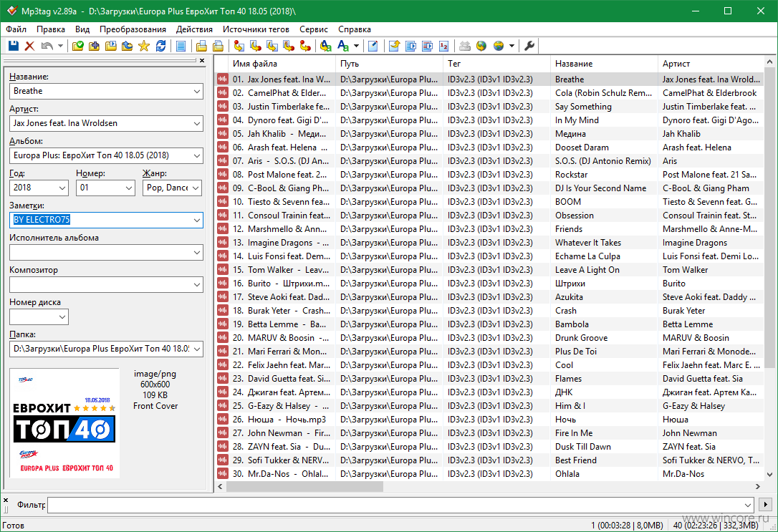Click the file list's scroll-down arrow
The width and height of the screenshot is (778, 532).
click(x=769, y=475)
